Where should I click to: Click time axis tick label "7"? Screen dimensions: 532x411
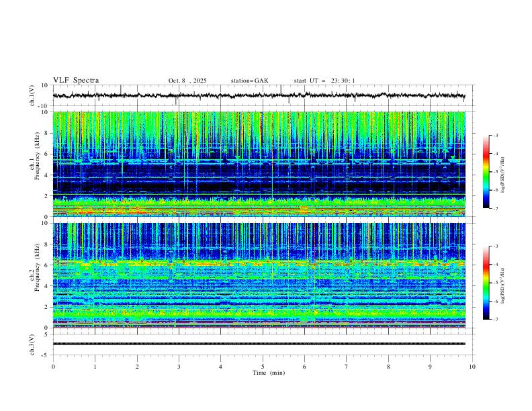click(347, 367)
